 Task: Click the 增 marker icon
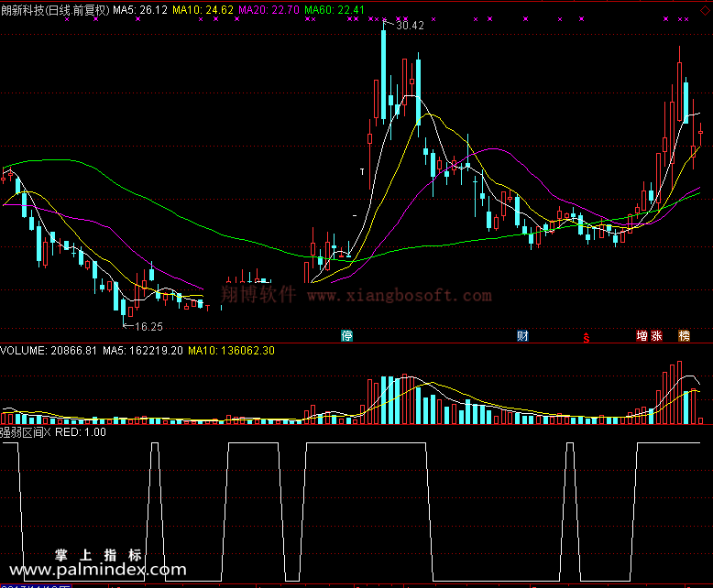pos(642,336)
